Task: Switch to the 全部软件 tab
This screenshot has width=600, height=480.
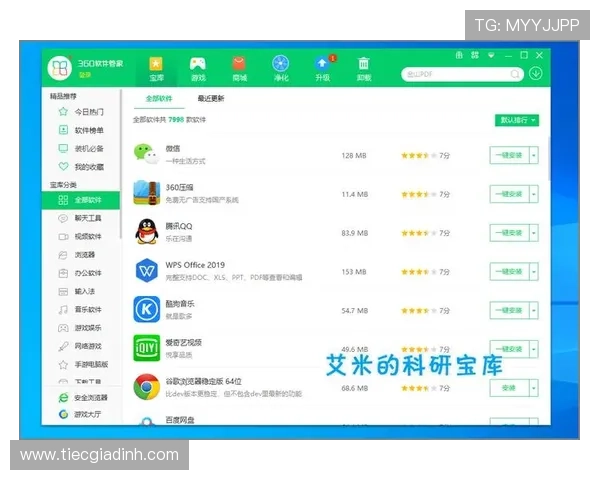Action: coord(159,99)
